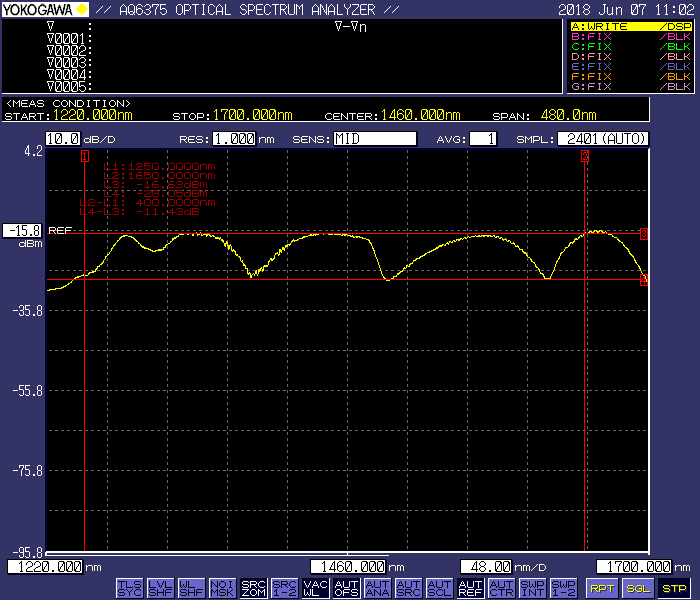The width and height of the screenshot is (700, 600).
Task: Open the SMPL sampling points field 2401(AUTO)
Action: point(602,139)
